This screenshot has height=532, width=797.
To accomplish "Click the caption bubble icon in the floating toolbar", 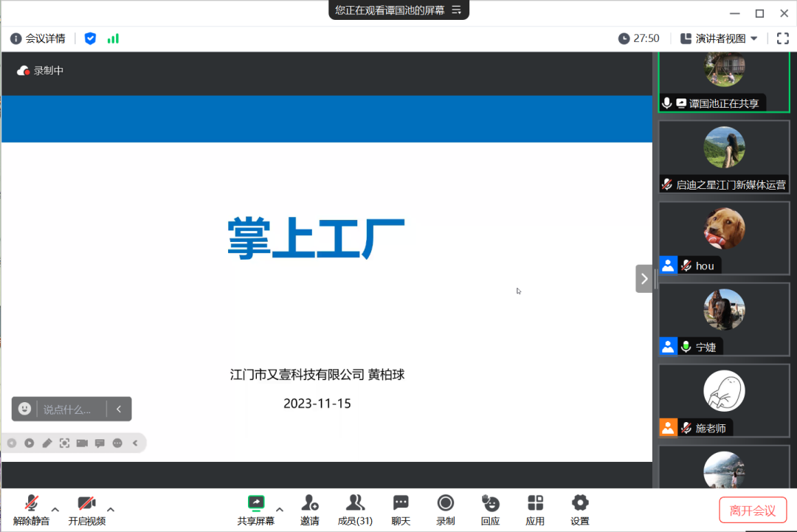I will tap(100, 443).
